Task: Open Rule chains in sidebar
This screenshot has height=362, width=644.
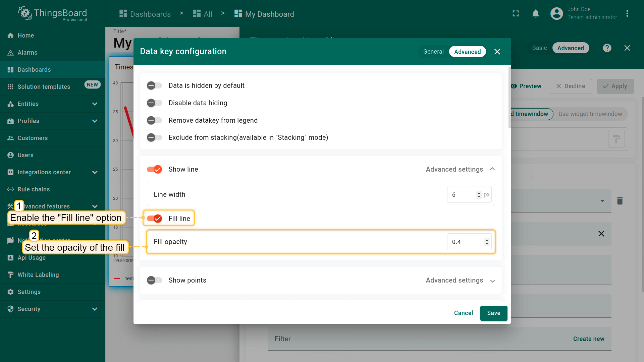Action: pos(34,189)
